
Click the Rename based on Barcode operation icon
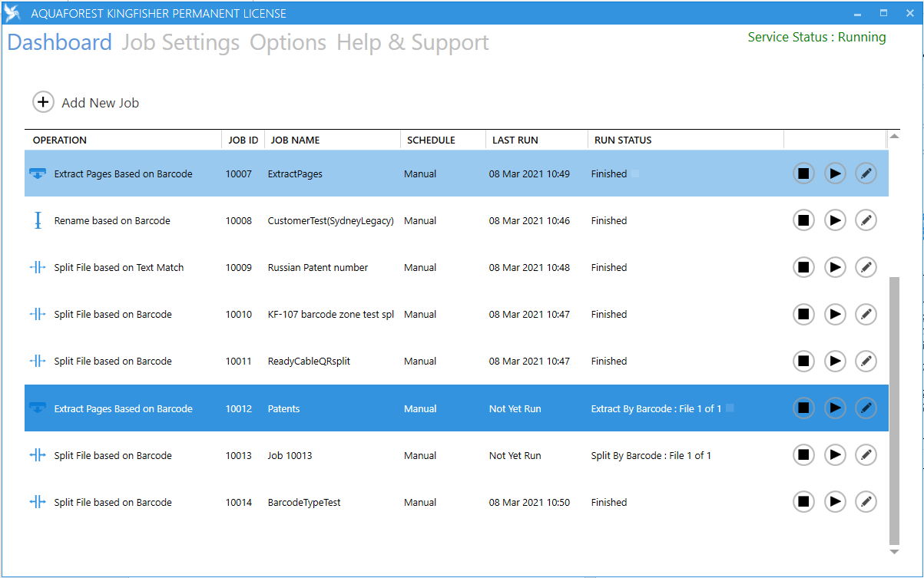pos(37,220)
